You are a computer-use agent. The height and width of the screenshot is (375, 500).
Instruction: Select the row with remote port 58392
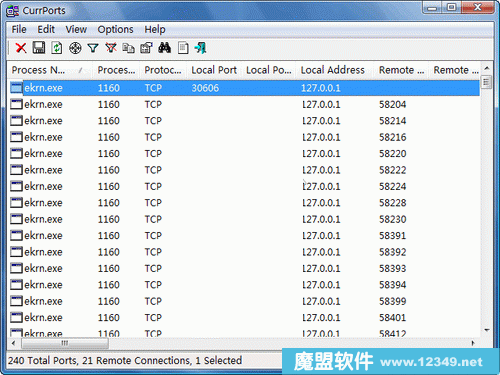click(x=244, y=252)
